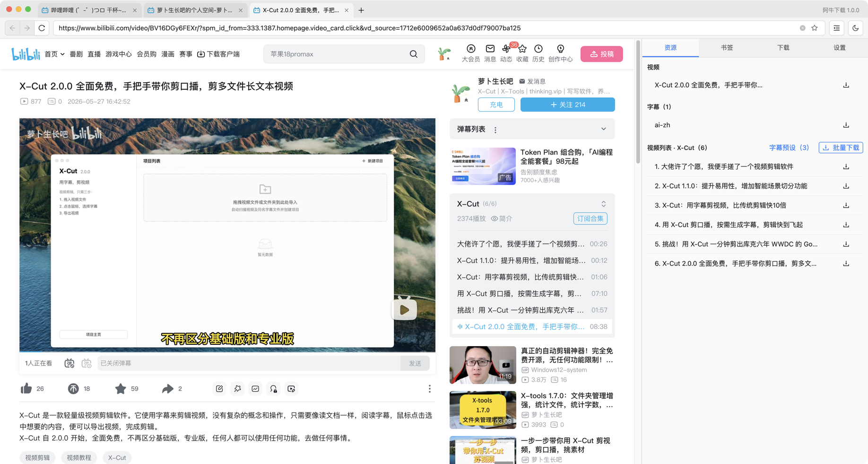Click 投稿 upload button
The height and width of the screenshot is (464, 868).
point(601,54)
